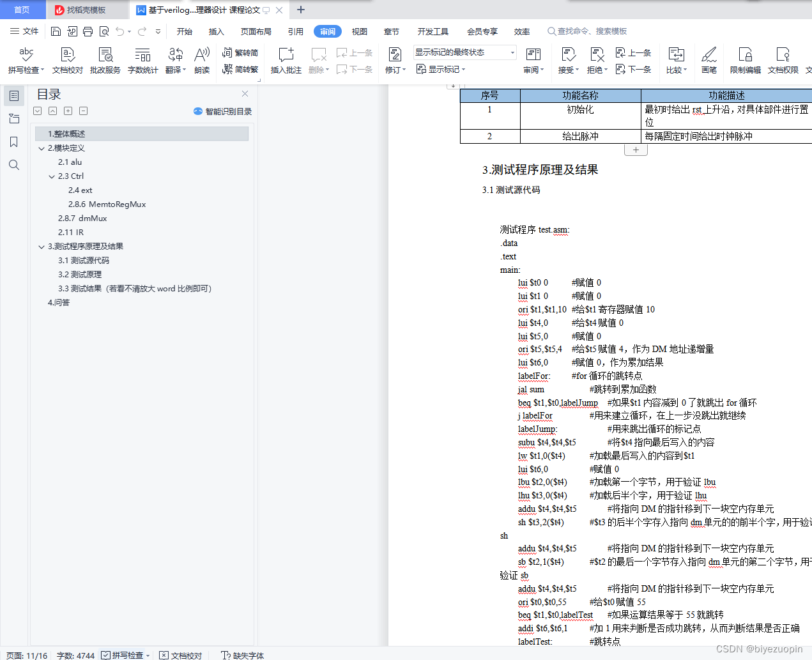Toggle 拼写检查 in the status bar
Viewport: 812px width, 660px height.
coord(126,655)
